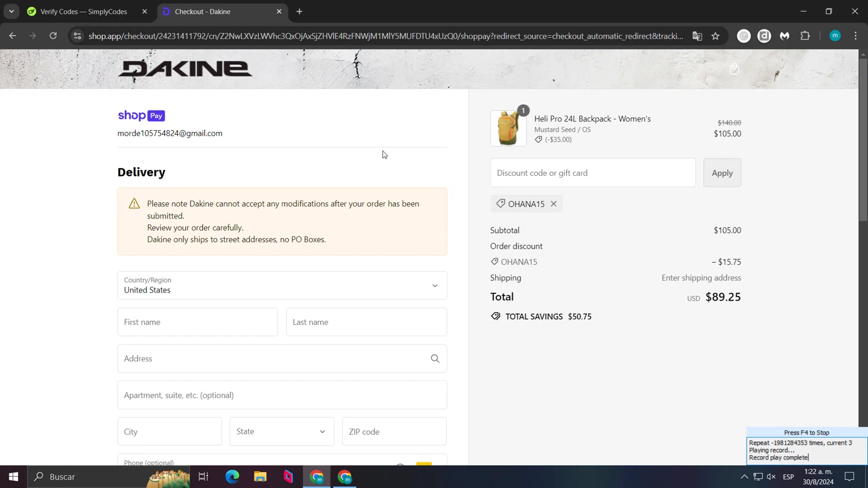Open the pink app taskbar icon
The height and width of the screenshot is (488, 868).
pyautogui.click(x=289, y=477)
